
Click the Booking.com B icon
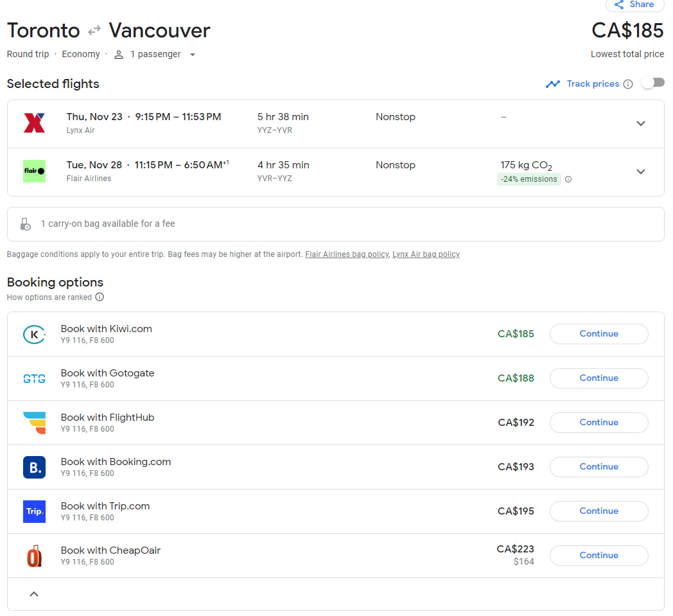[34, 467]
